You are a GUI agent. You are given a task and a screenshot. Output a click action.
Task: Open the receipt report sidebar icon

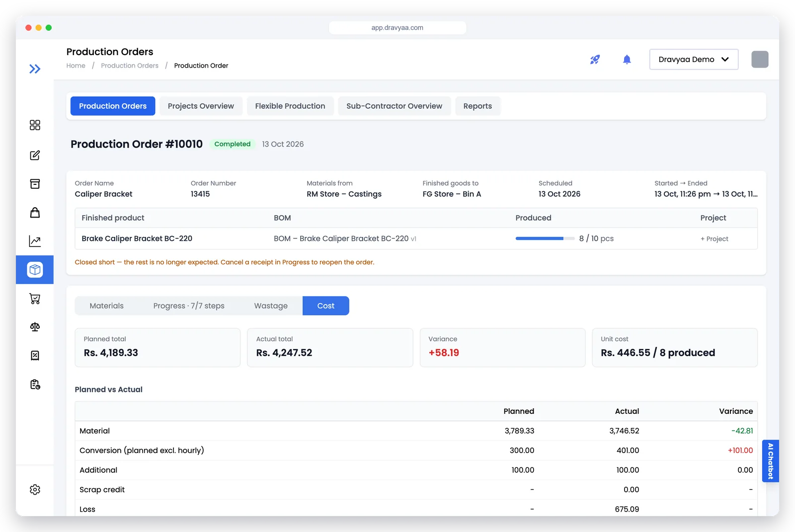pos(35,356)
